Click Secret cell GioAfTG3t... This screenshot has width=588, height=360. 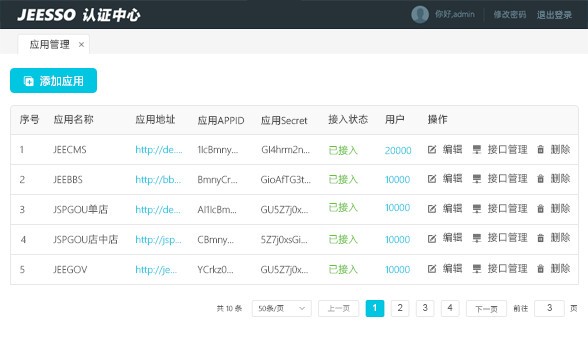(285, 180)
